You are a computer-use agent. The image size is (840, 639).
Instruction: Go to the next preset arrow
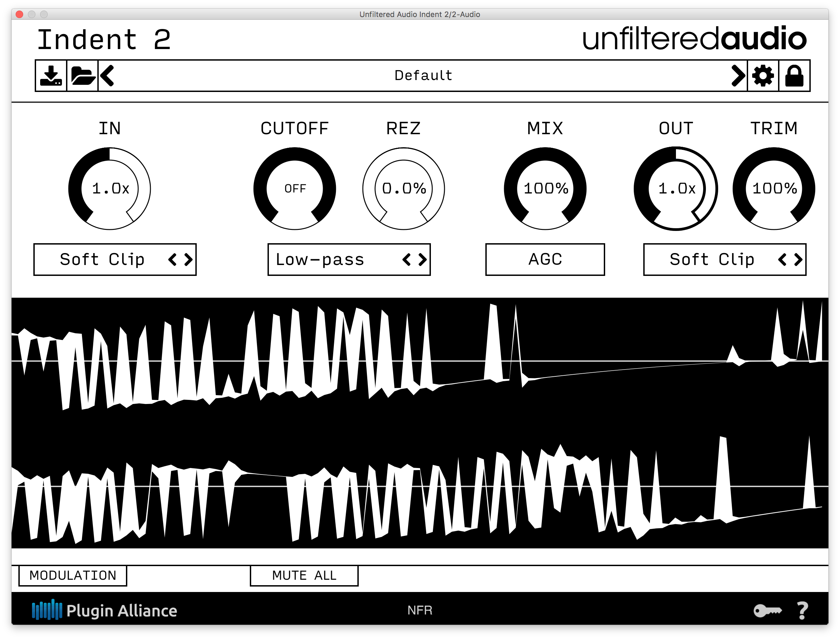738,76
